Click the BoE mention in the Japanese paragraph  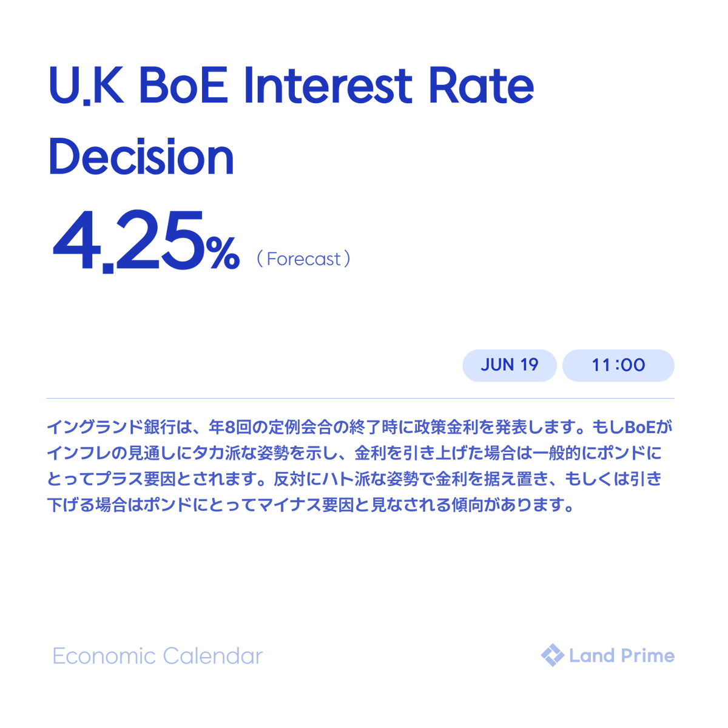(x=640, y=428)
